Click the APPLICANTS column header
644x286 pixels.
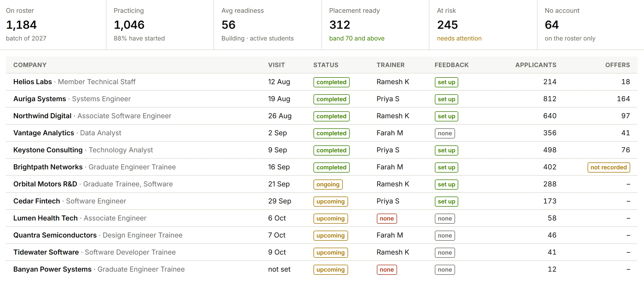point(536,65)
